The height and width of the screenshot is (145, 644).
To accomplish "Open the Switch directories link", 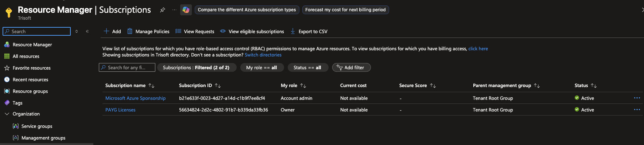I will (263, 55).
